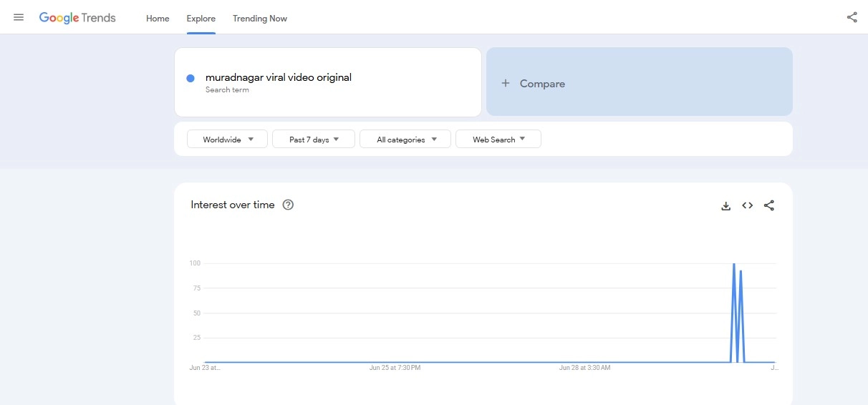Image resolution: width=868 pixels, height=405 pixels.
Task: Select the Explore tab
Action: click(x=201, y=19)
